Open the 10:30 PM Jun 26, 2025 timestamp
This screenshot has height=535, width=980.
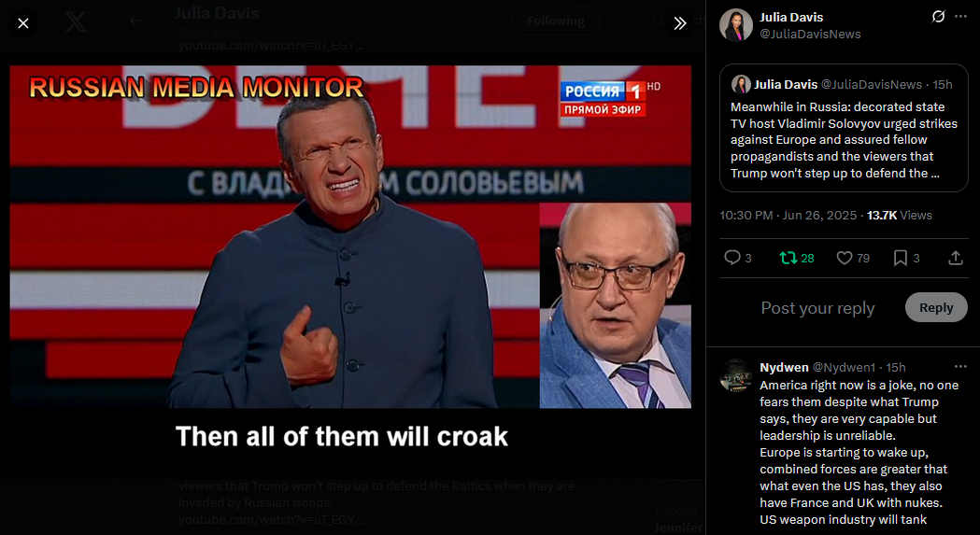pos(788,215)
